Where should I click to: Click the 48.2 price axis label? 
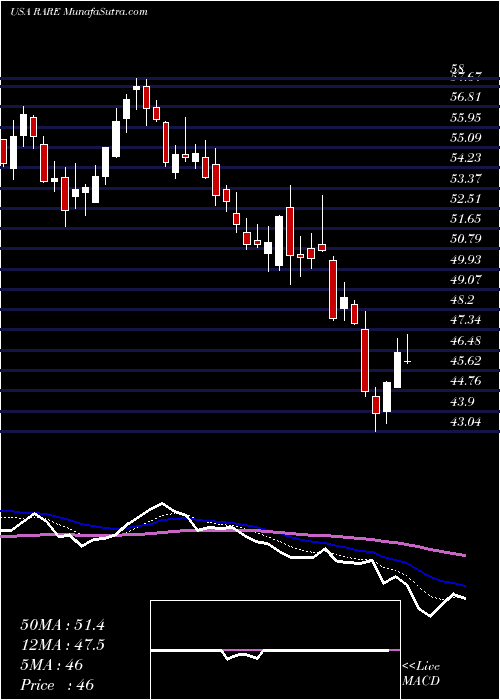pyautogui.click(x=462, y=300)
